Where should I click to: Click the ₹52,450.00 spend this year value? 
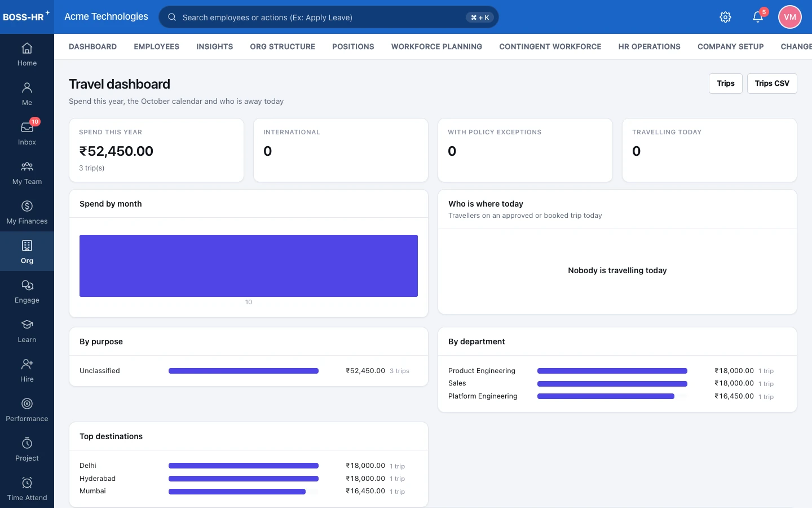coord(116,151)
